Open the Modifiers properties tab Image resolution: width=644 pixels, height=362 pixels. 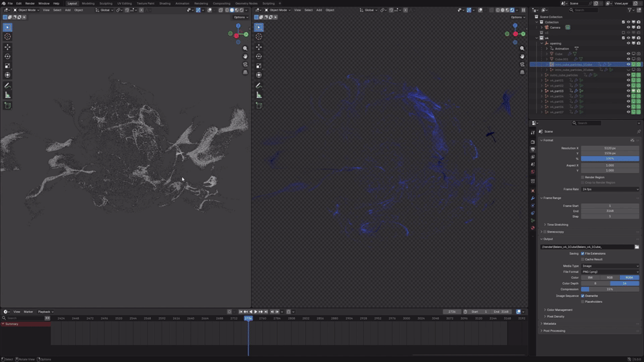click(x=533, y=198)
